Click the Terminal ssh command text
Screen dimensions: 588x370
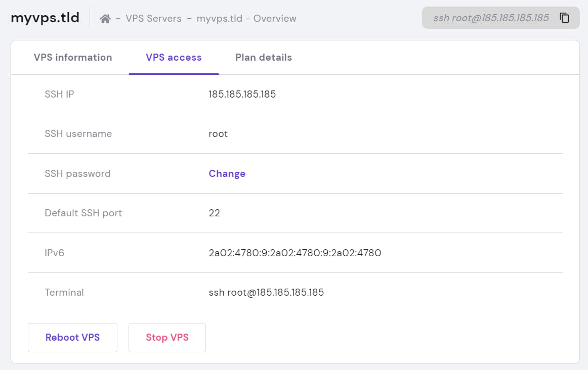coord(266,292)
